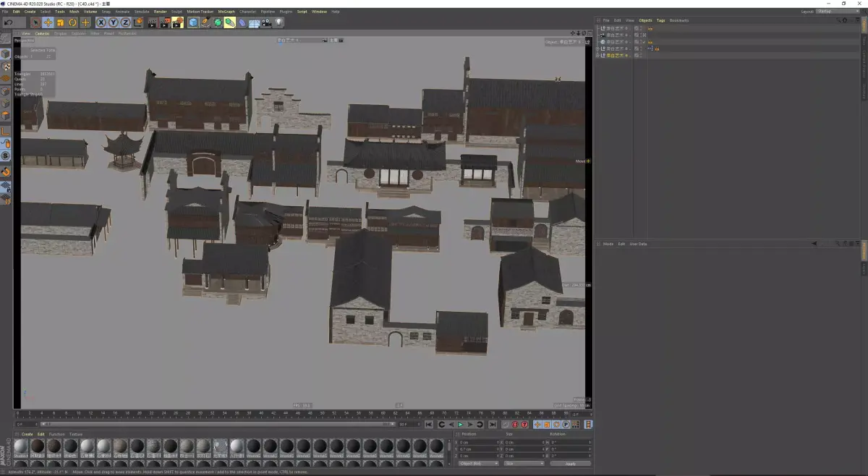Open the Render menu
Viewport: 868px width, 476px height.
point(160,12)
